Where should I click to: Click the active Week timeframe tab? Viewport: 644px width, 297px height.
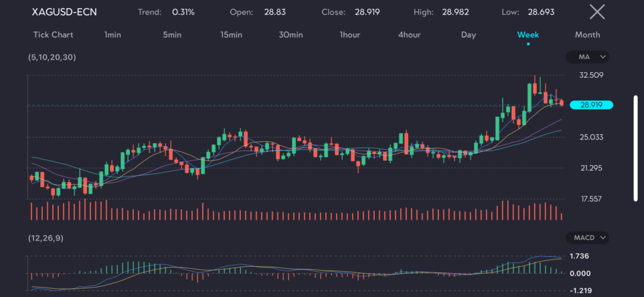point(528,35)
